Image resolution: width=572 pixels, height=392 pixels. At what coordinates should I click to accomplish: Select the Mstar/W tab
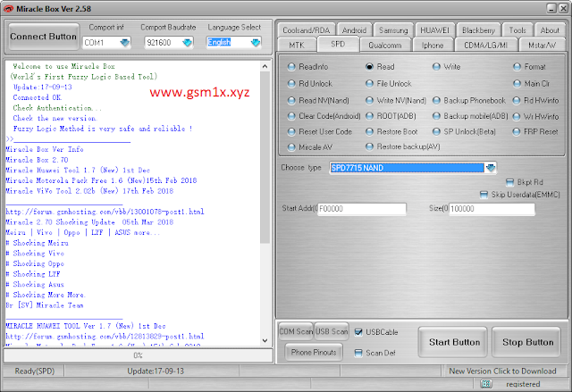point(543,46)
